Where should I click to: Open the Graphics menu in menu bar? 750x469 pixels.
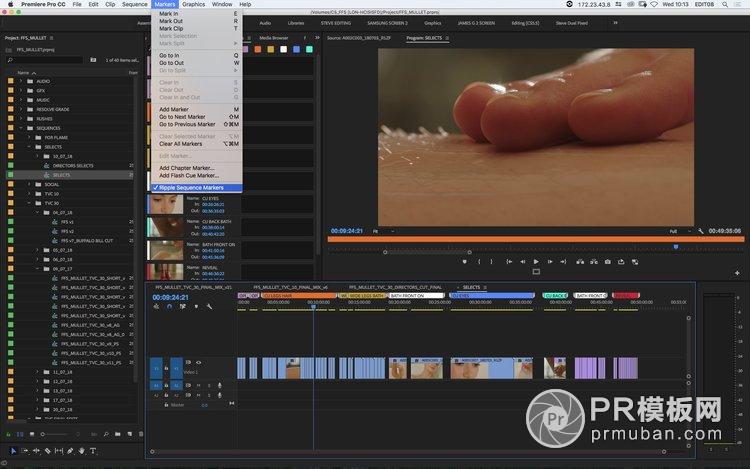(x=193, y=5)
